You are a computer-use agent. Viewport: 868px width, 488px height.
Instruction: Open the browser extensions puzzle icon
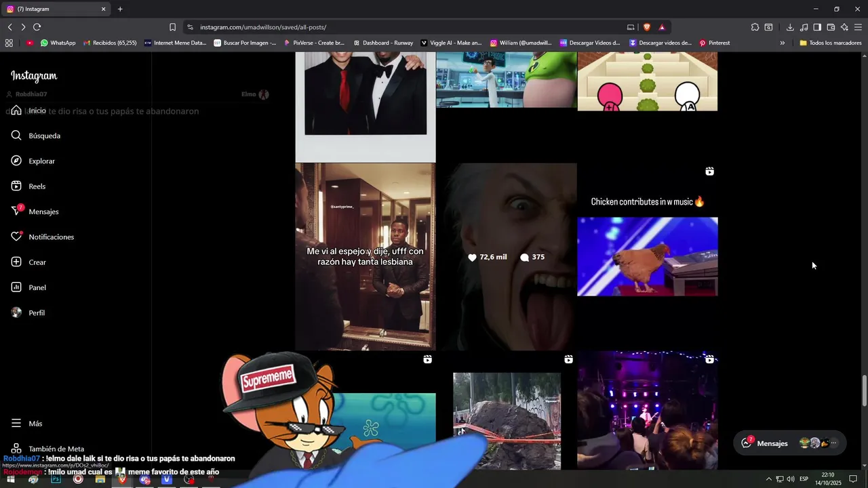coord(755,27)
